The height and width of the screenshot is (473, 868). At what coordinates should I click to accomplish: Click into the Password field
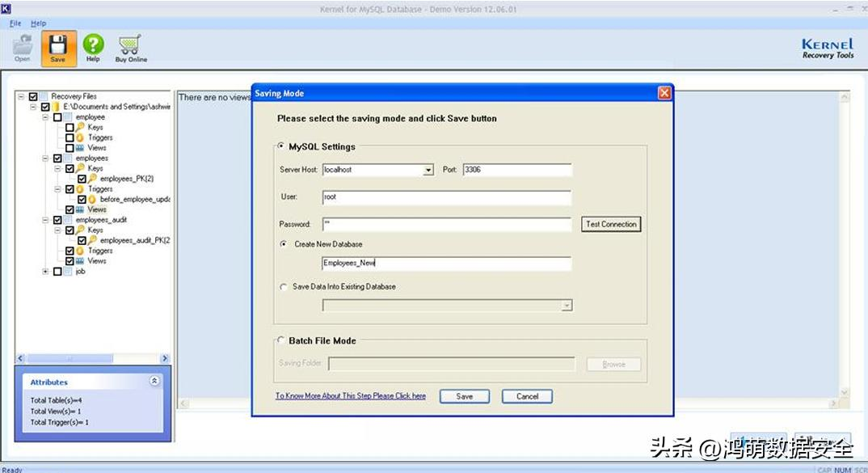446,224
